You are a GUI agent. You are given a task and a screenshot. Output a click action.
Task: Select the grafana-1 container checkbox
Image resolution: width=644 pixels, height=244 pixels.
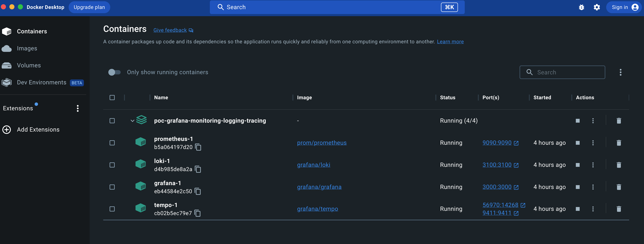coord(112,187)
